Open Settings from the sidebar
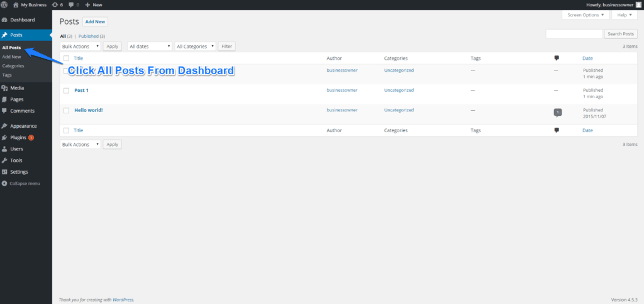Screen dimensions: 644x304 [x=19, y=172]
